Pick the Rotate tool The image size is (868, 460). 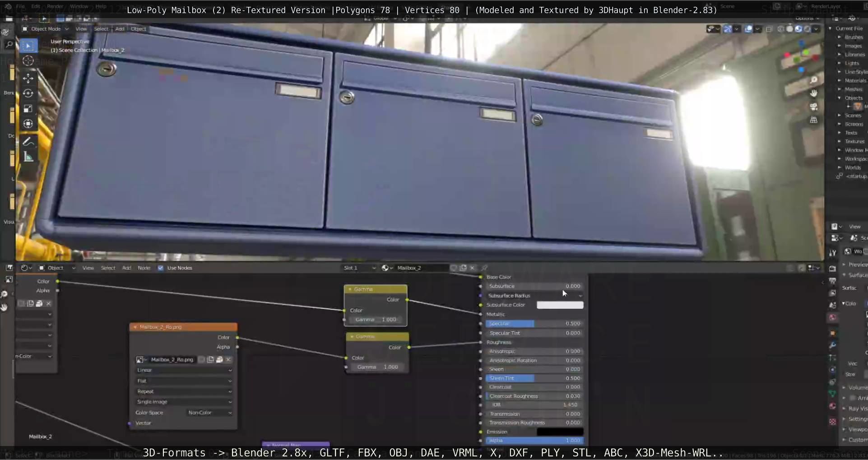28,93
